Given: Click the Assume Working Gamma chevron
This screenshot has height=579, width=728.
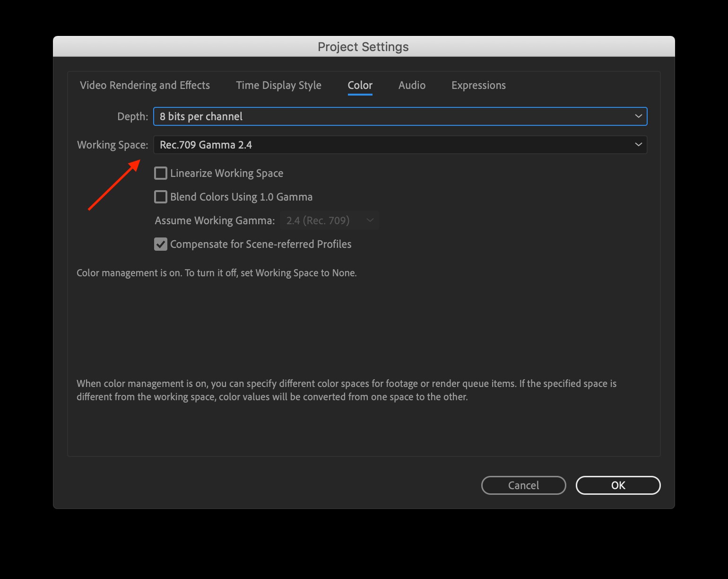Looking at the screenshot, I should click(x=370, y=220).
